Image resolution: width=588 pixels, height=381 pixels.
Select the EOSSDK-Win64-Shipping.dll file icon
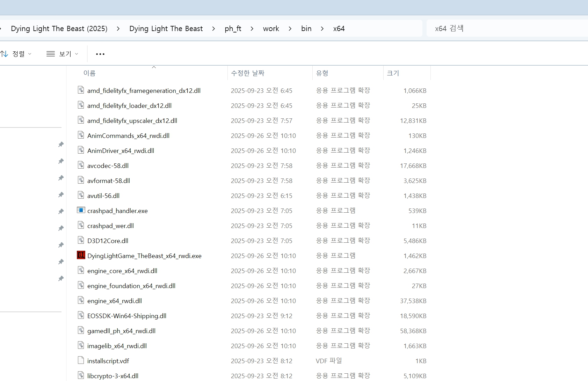[81, 315]
